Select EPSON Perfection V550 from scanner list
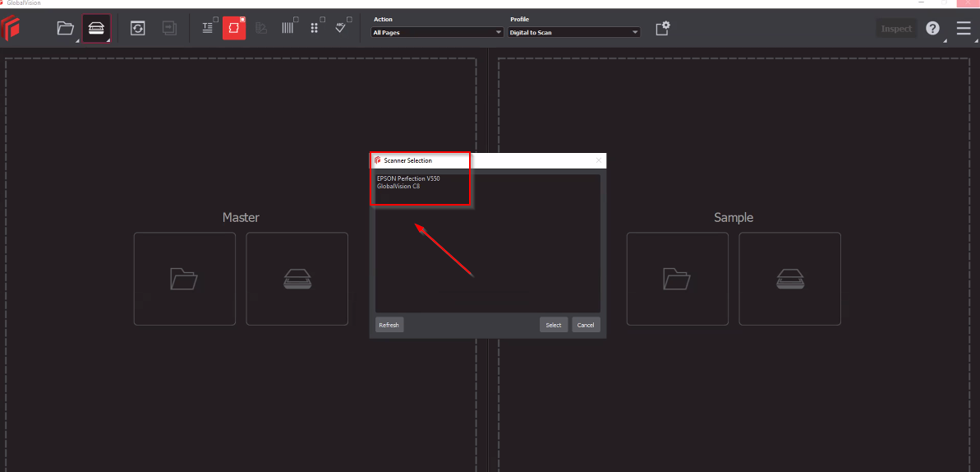This screenshot has height=472, width=980. pos(408,178)
